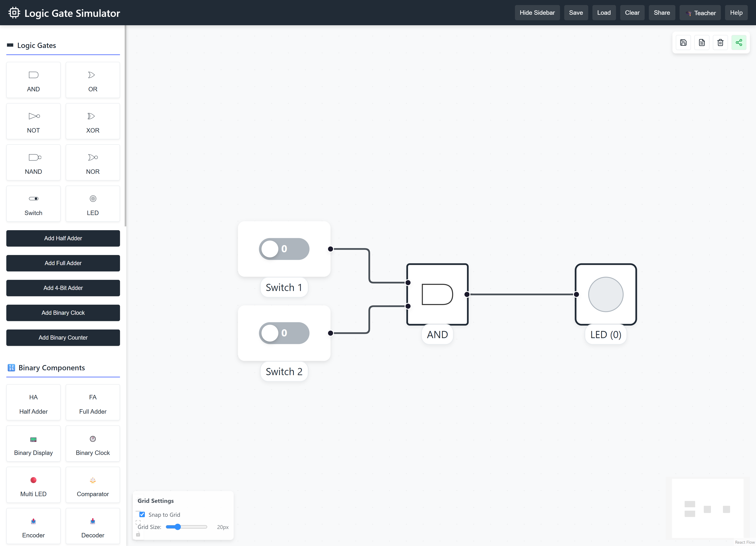Click the green share icon
Viewport: 756px width, 546px height.
pyautogui.click(x=739, y=43)
